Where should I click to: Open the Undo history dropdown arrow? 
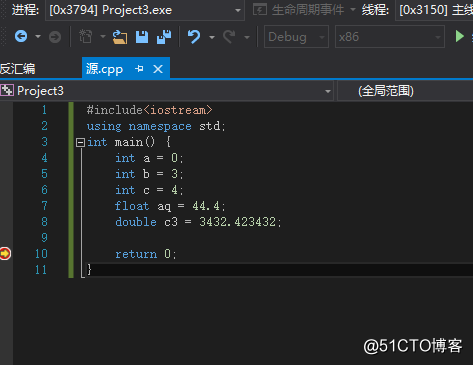click(x=212, y=37)
